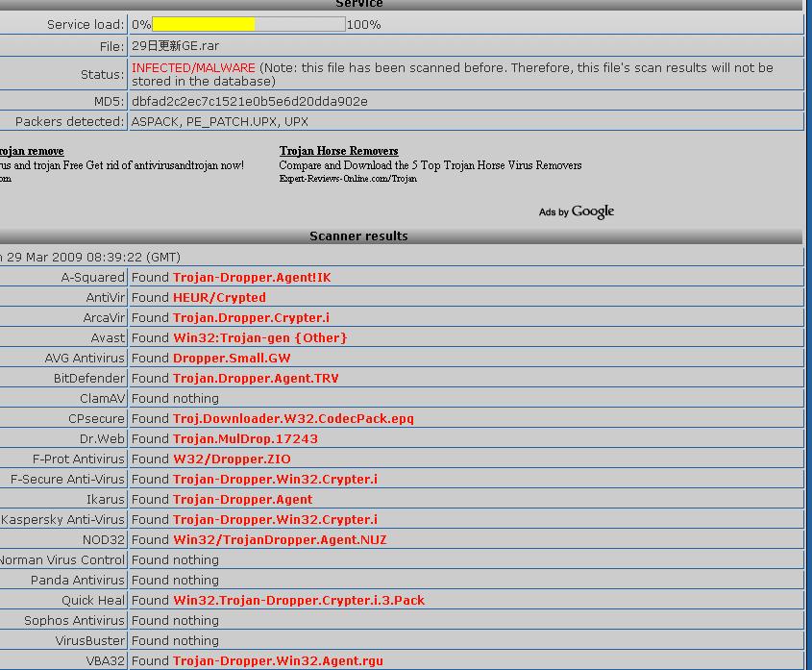Click the partially visible 'rojan remove' ad link
812x670 pixels.
[x=32, y=151]
